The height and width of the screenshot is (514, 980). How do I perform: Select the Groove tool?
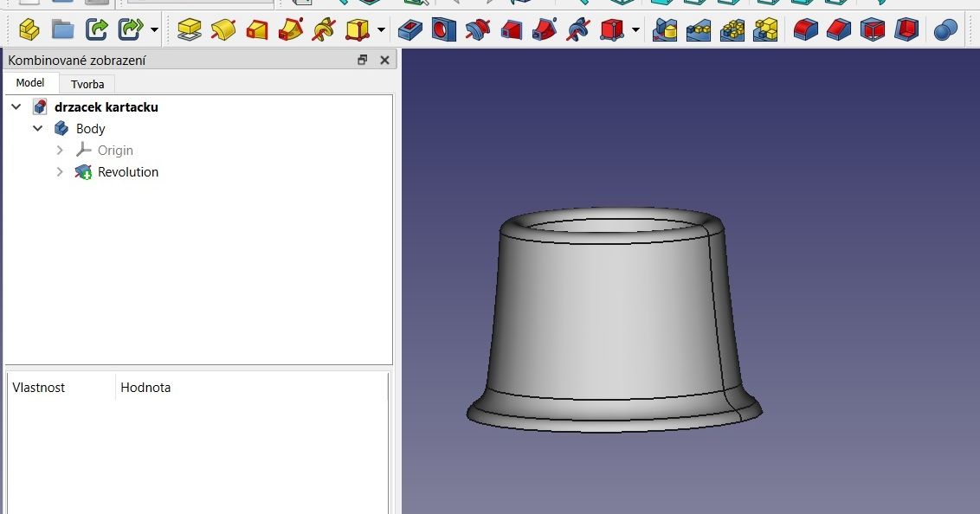(478, 29)
